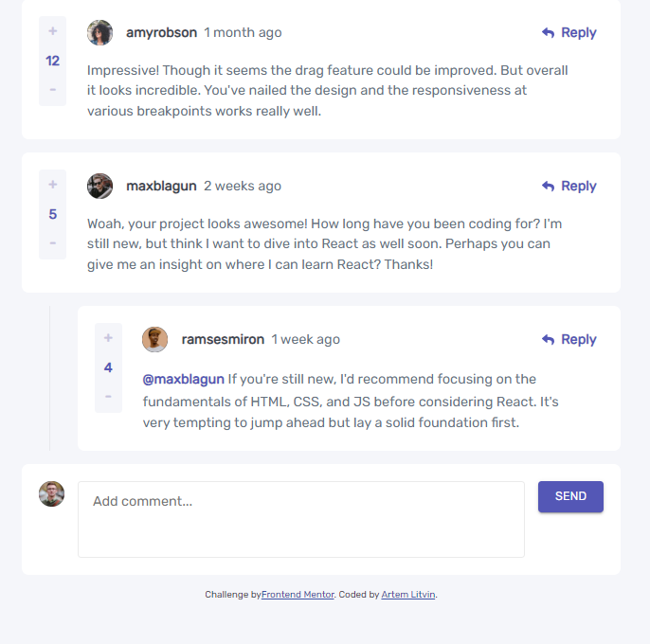Upvote amyrobson's comment with plus icon
The image size is (650, 644).
click(x=53, y=31)
